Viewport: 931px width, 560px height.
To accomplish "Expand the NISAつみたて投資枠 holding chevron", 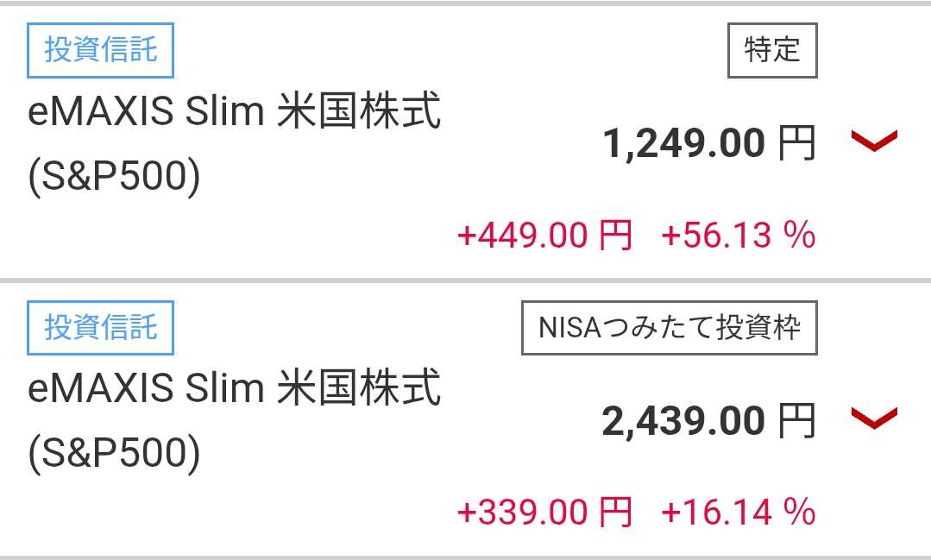I will (x=874, y=419).
